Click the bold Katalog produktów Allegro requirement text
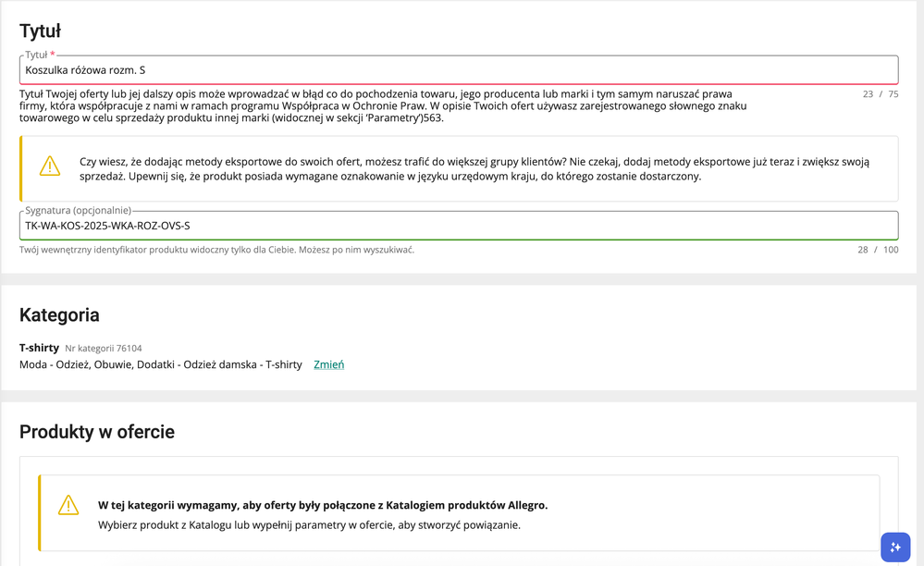924x566 pixels. 322,505
